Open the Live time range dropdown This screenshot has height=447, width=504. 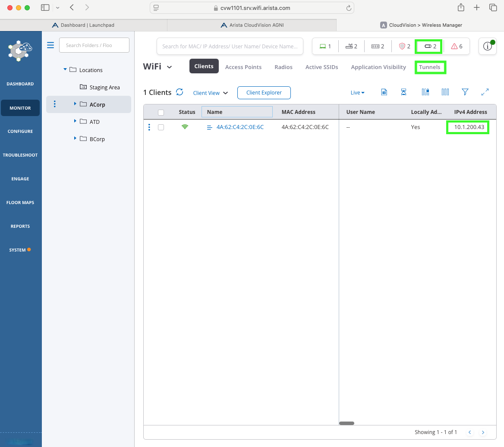357,93
